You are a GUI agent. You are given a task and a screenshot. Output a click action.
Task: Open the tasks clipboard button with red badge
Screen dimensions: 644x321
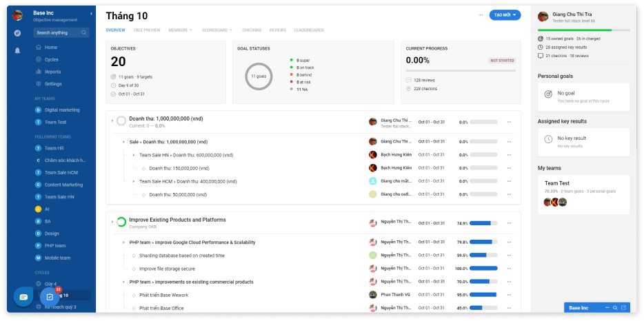(50, 296)
